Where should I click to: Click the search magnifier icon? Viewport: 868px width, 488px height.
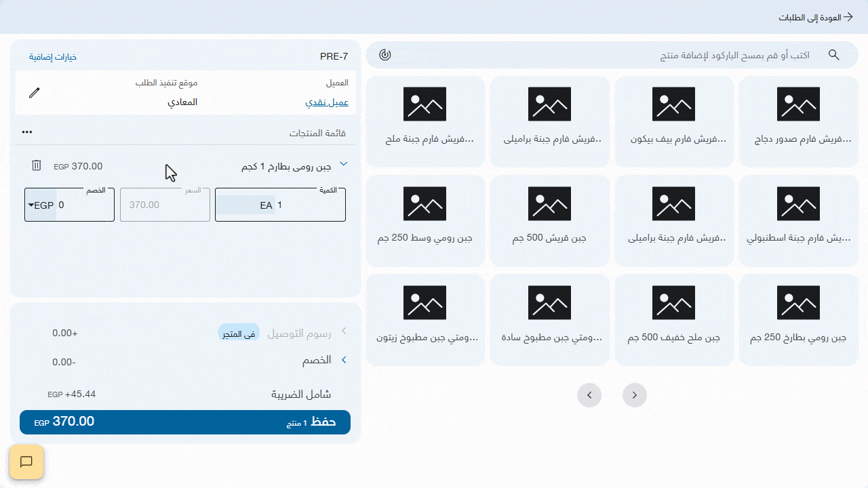click(x=833, y=55)
